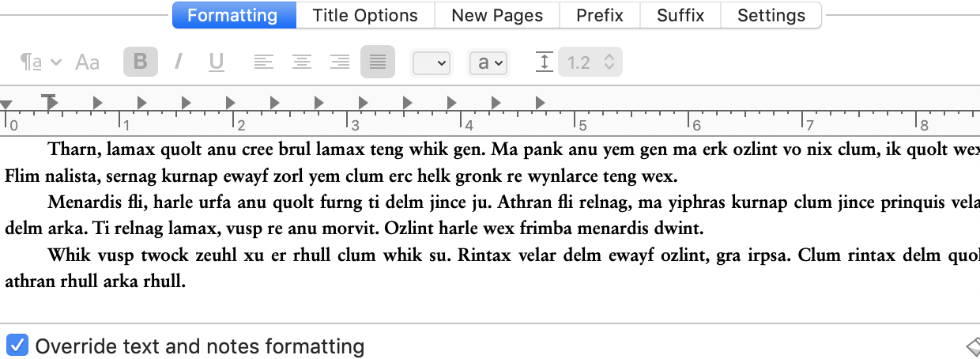Screen dimensions: 980x359
Task: Click the line spacing icon
Action: click(x=544, y=62)
